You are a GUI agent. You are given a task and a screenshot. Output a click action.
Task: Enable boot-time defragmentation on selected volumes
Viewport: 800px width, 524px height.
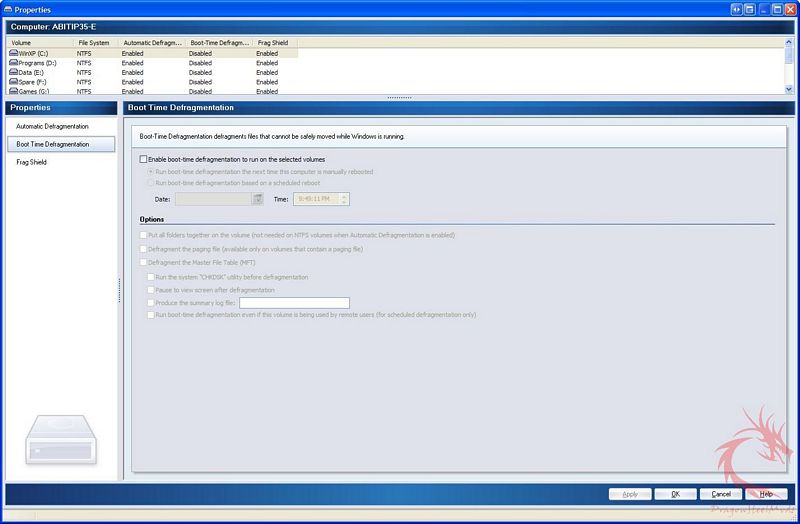pos(144,159)
